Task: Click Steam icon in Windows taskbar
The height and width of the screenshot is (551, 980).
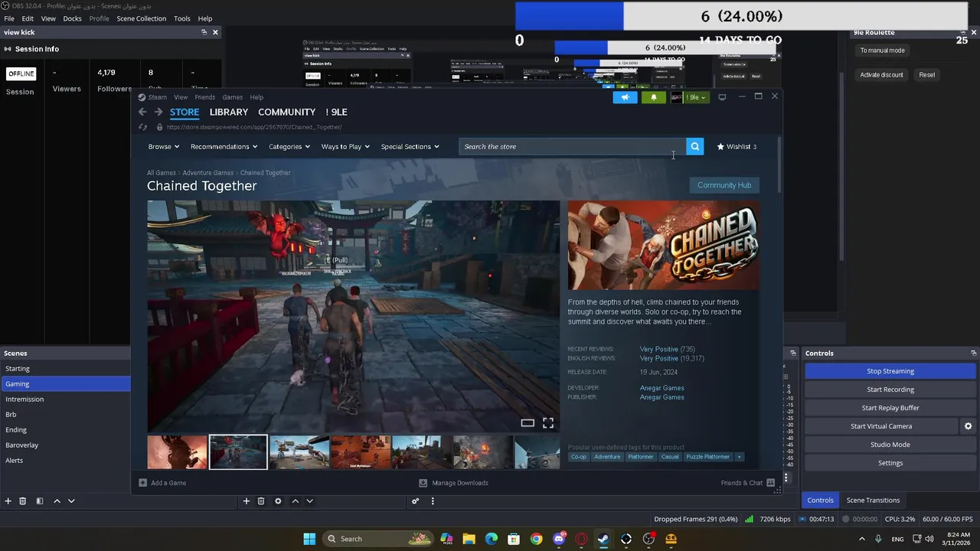Action: 603,539
